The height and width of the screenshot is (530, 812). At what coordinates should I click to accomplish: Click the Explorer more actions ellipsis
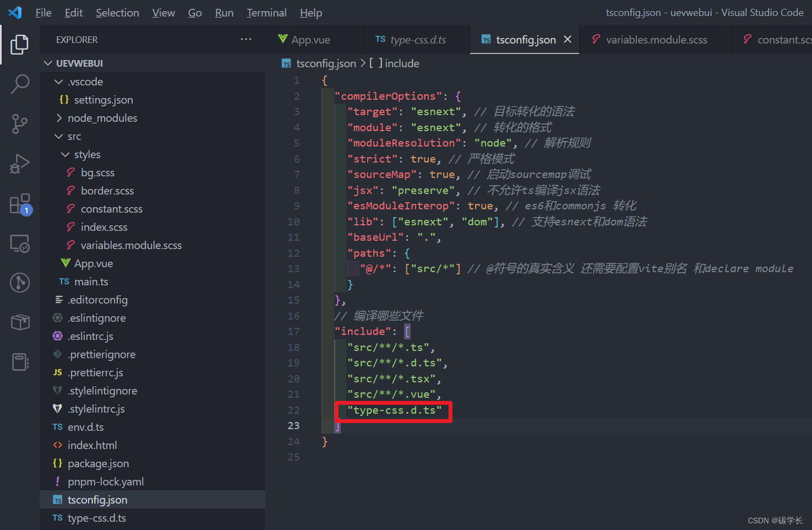click(x=246, y=39)
